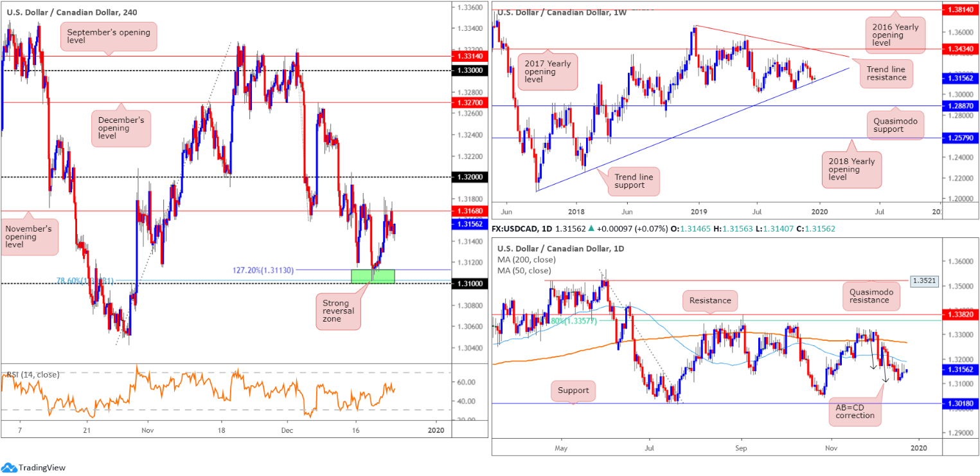Viewport: 980px width, 476px height.
Task: Click the blue 1.31562 label on 240 chart
Action: click(469, 224)
